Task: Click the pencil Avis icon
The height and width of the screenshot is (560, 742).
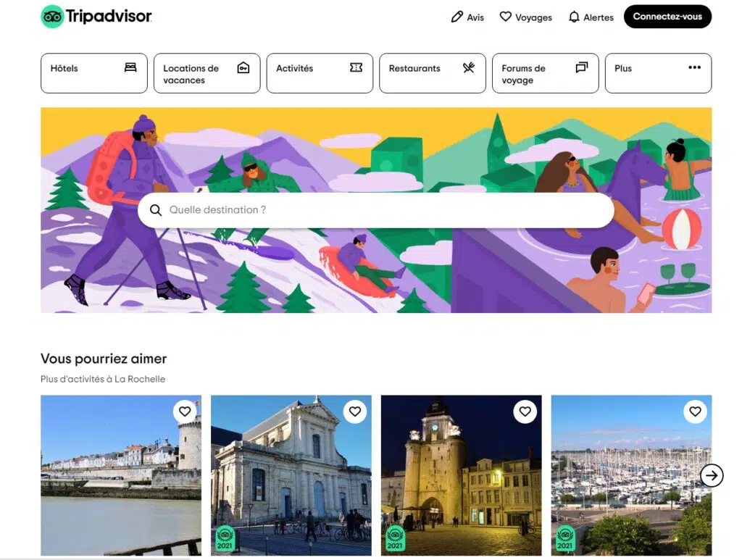Action: (x=457, y=17)
